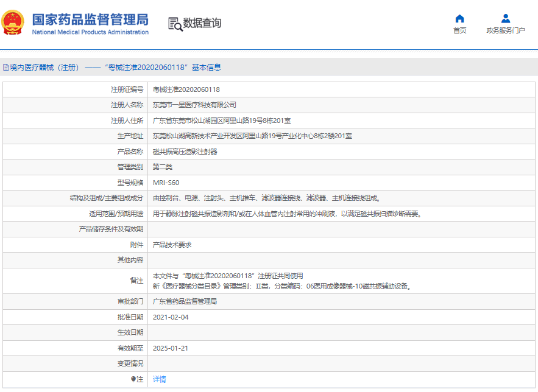
Task: Click National Medical Products Administration subtitle
Action: tap(90, 32)
